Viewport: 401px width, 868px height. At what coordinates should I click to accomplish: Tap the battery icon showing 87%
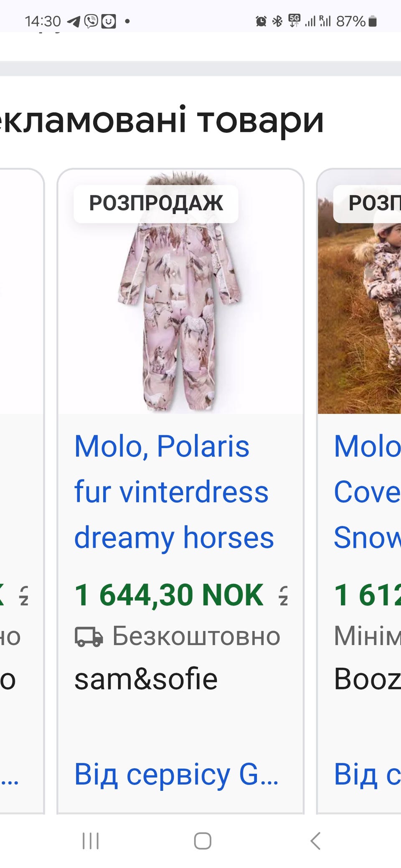(373, 21)
